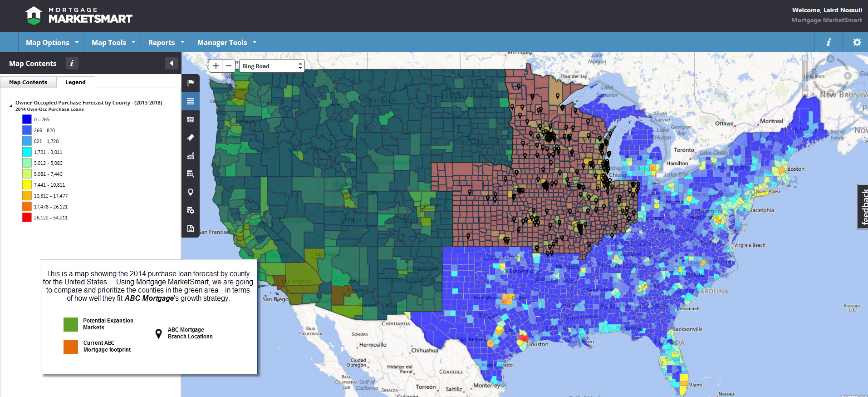Select the Legend tab

click(x=75, y=82)
